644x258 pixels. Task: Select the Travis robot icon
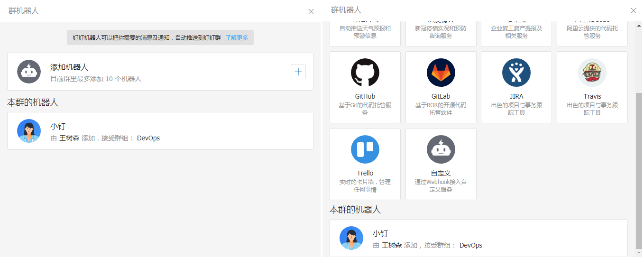592,73
